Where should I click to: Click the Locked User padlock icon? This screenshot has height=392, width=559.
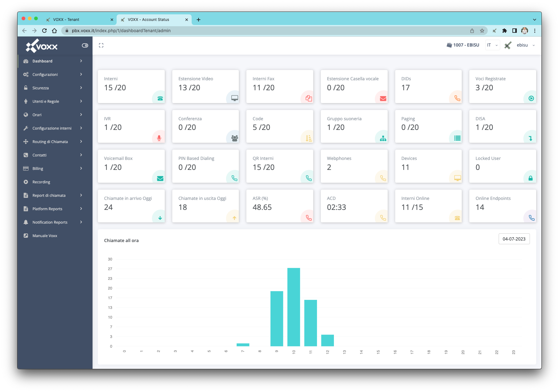tap(531, 178)
